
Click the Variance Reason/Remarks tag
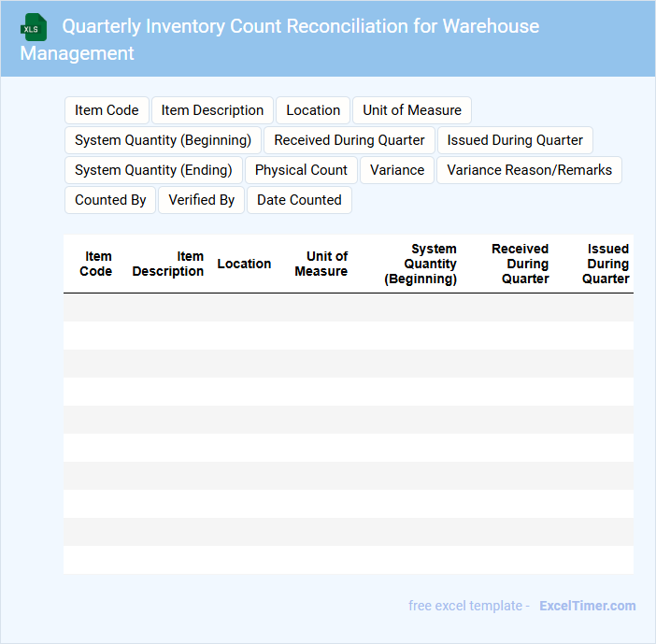pos(529,170)
